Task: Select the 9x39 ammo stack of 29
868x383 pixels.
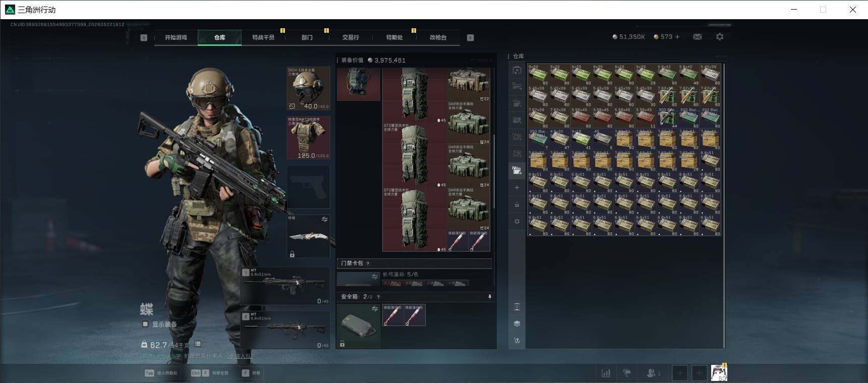Action: click(x=646, y=75)
